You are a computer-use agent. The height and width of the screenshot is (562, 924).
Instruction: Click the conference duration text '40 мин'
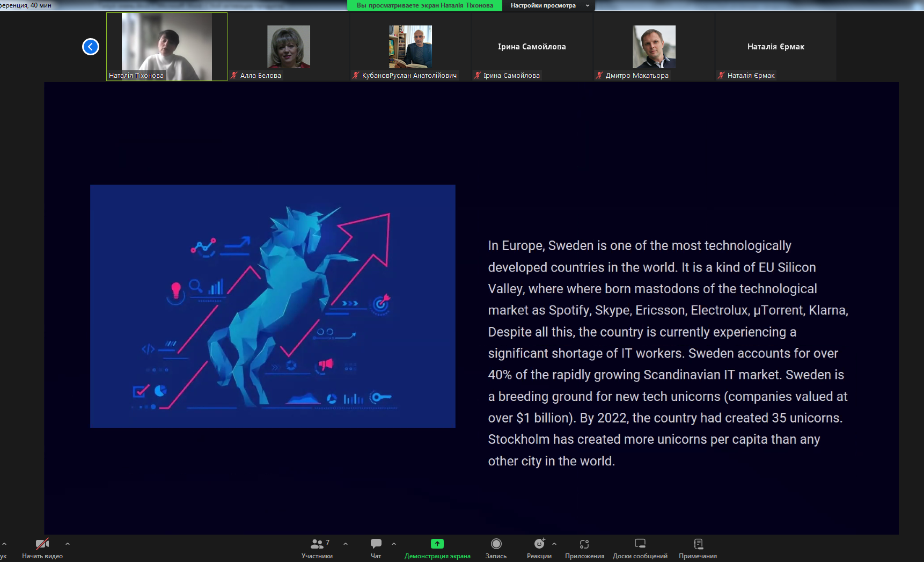coord(41,5)
